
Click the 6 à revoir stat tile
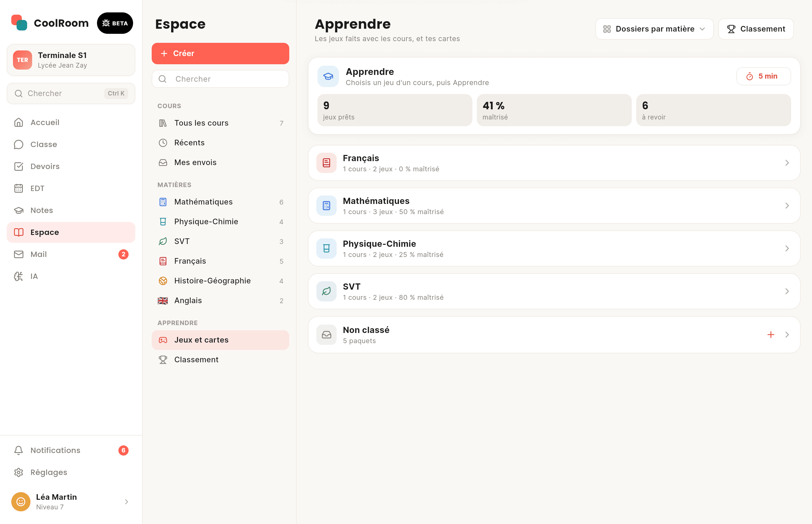coord(713,110)
